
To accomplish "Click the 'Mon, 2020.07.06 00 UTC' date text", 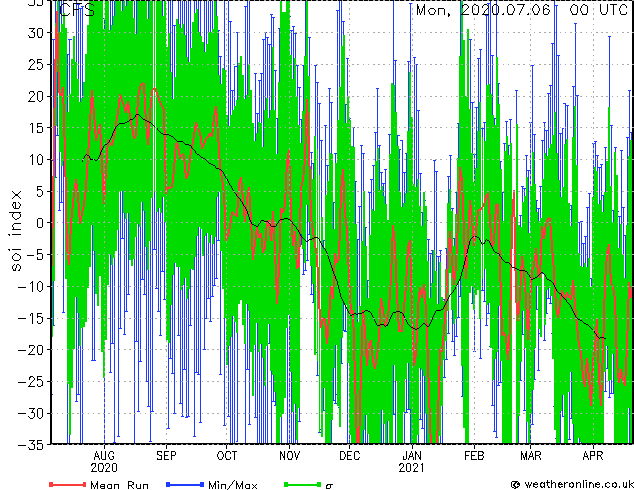I will 522,10.
